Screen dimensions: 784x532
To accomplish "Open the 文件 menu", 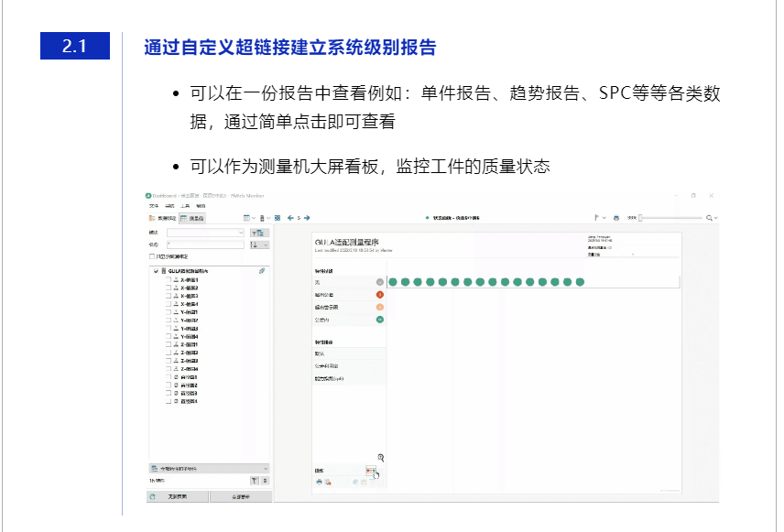I will click(x=152, y=205).
